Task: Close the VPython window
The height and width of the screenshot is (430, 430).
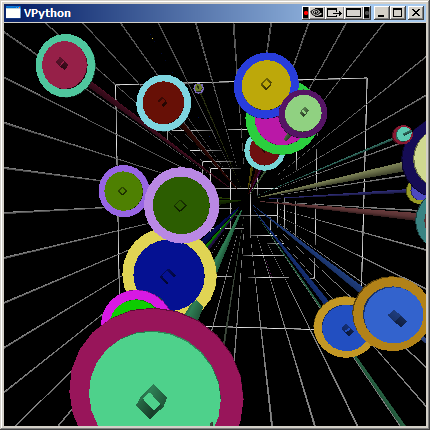Action: (x=416, y=13)
